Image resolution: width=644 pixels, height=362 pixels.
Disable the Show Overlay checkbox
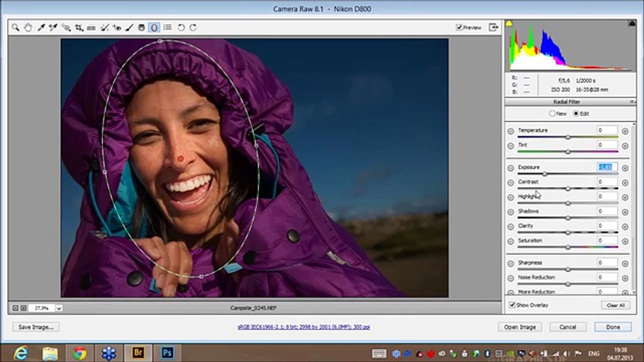(512, 305)
